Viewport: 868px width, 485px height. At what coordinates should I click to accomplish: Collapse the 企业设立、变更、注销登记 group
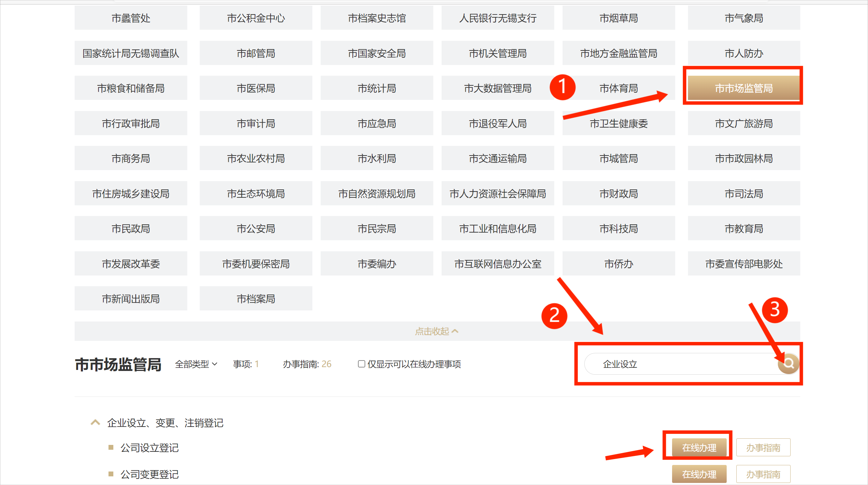[95, 422]
